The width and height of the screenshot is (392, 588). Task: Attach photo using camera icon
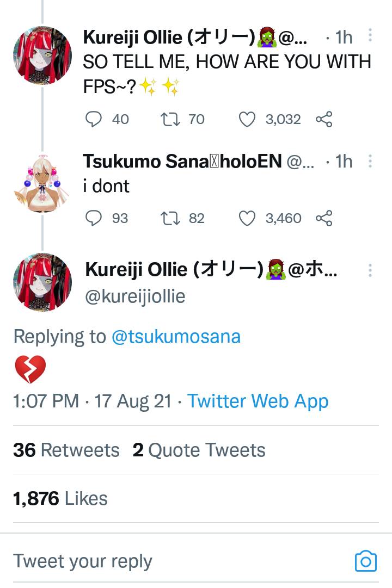(x=365, y=561)
